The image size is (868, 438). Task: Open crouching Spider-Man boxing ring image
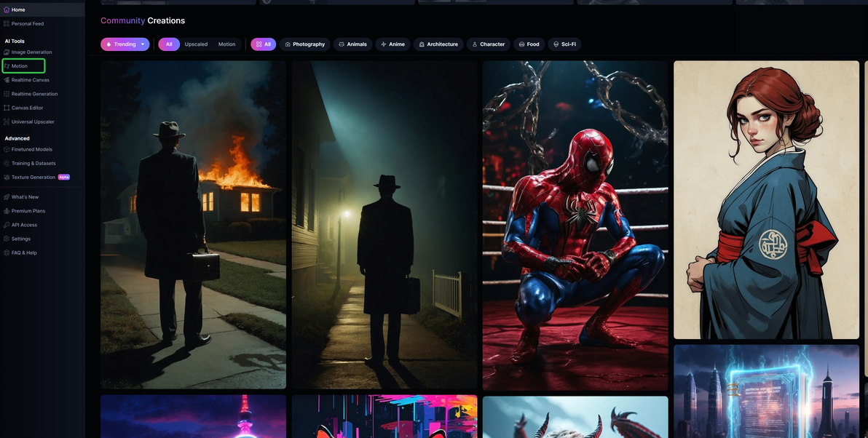[575, 226]
